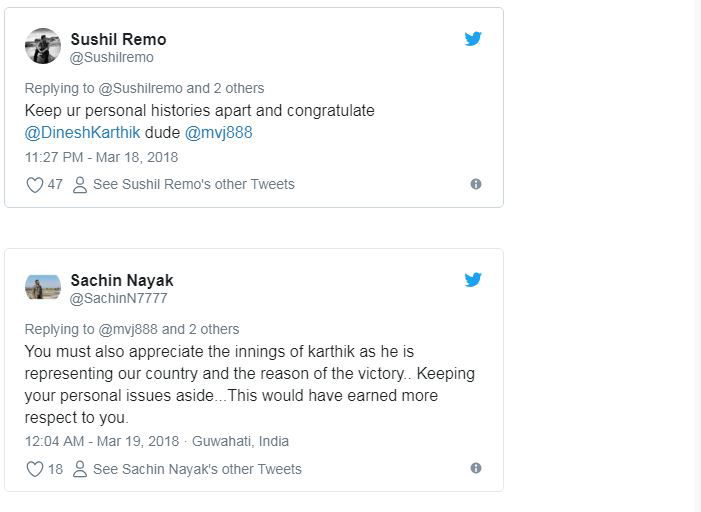
Task: Click Replying to @mvj888 and 2 others
Action: click(132, 329)
